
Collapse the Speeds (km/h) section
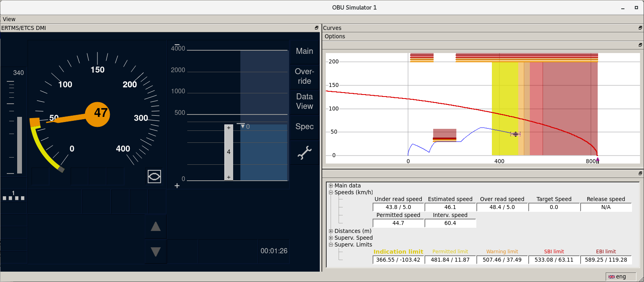(x=331, y=192)
